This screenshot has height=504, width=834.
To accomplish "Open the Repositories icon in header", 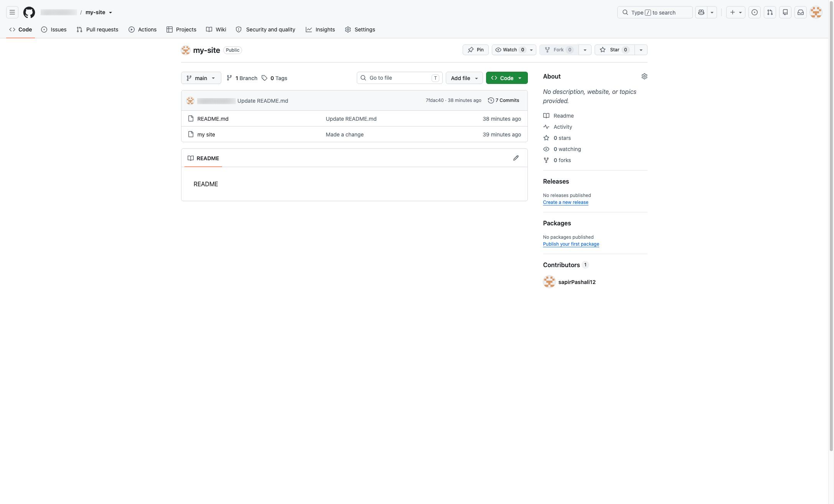I will click(x=785, y=12).
